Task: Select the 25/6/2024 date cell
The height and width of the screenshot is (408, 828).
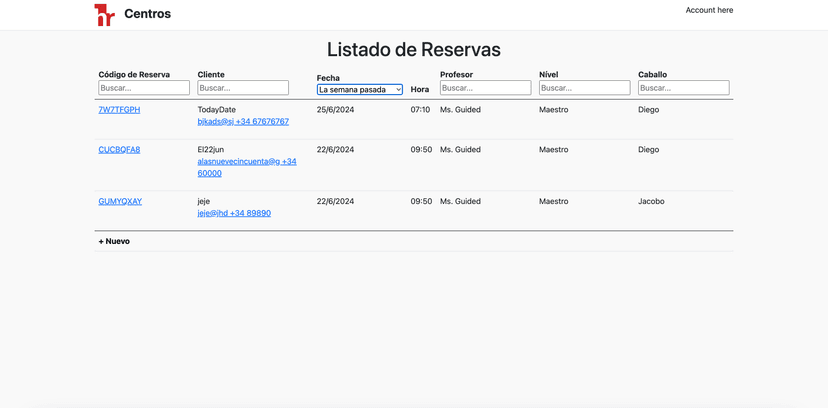Action: (335, 110)
